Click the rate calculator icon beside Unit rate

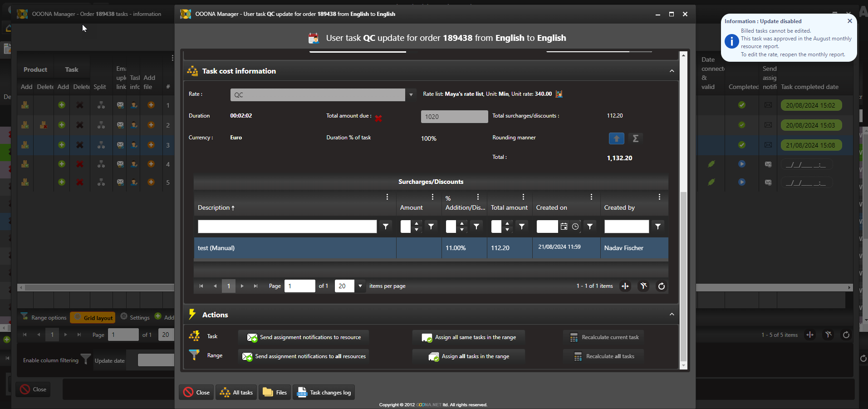pyautogui.click(x=559, y=94)
